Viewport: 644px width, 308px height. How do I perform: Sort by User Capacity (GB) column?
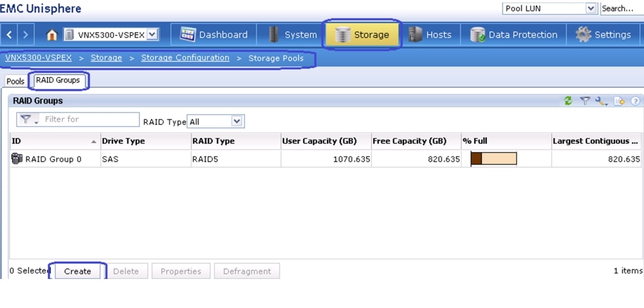[x=326, y=141]
